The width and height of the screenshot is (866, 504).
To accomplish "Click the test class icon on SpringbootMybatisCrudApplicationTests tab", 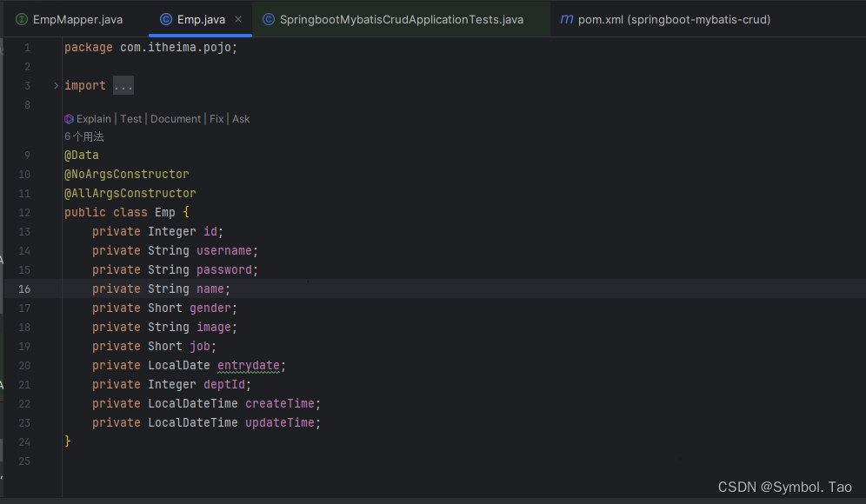I will point(267,18).
